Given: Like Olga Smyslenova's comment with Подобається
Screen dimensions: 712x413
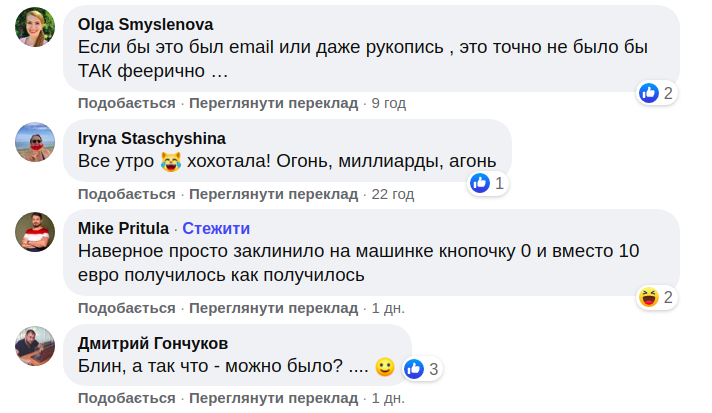Looking at the screenshot, I should pyautogui.click(x=126, y=103).
